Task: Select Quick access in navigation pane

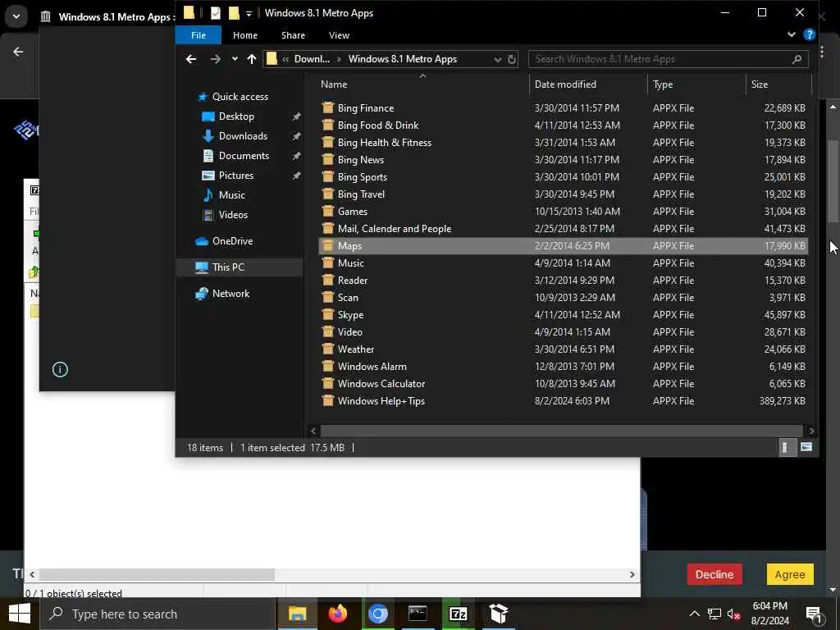Action: (240, 97)
